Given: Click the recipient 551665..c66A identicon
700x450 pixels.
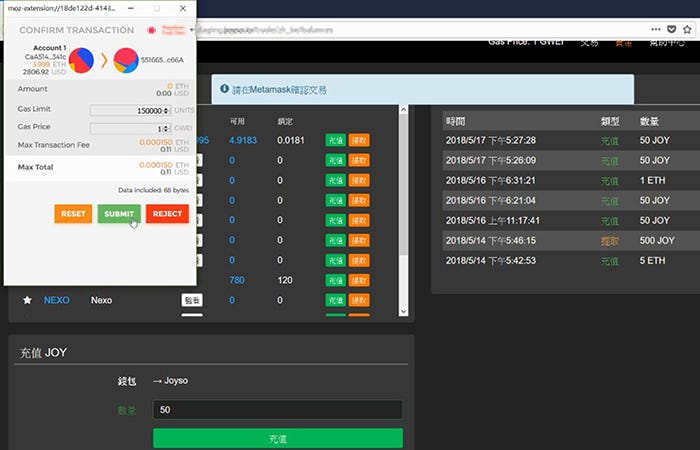Looking at the screenshot, I should tap(126, 60).
